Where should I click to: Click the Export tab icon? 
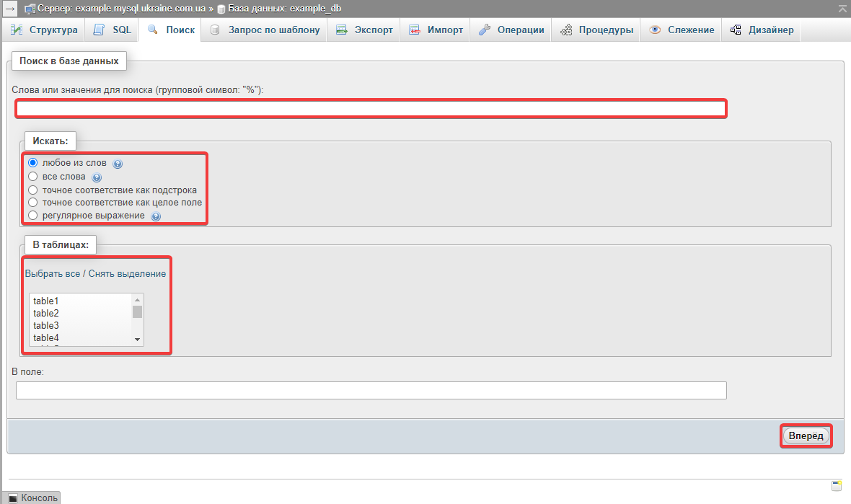(342, 30)
